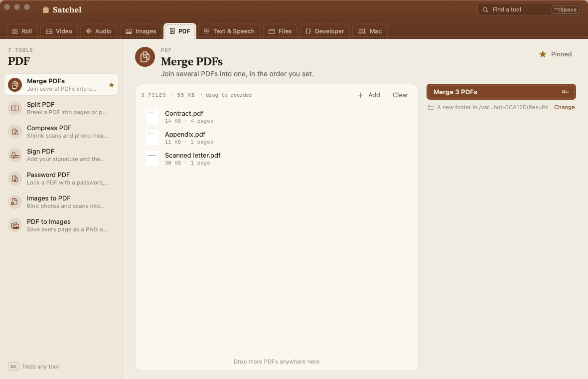This screenshot has width=588, height=379.
Task: Click the folder icon beside output path
Action: tap(431, 107)
